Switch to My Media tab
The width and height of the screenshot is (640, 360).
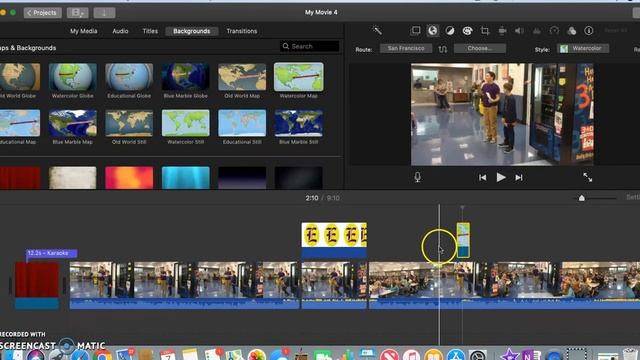point(84,31)
